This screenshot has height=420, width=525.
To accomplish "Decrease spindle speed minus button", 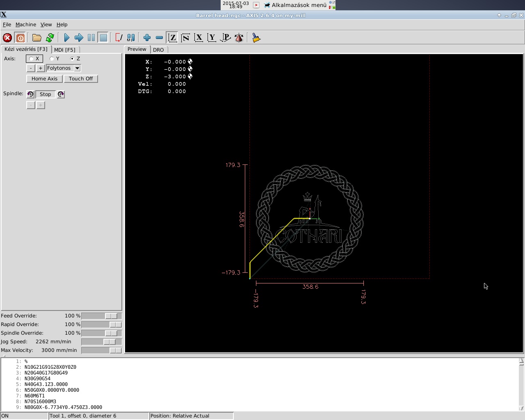I will [x=31, y=105].
